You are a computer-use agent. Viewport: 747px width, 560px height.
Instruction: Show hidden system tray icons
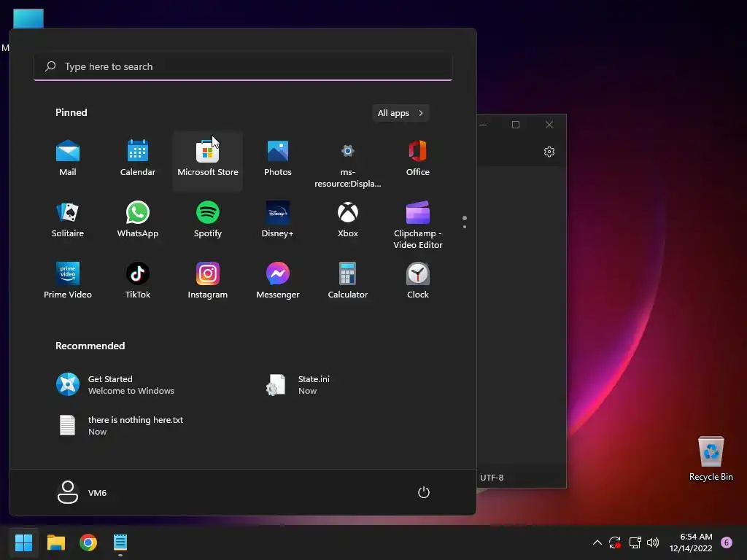point(597,542)
